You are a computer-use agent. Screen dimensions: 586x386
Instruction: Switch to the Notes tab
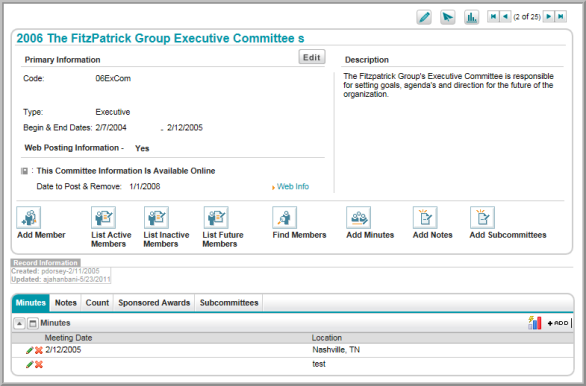(x=66, y=303)
